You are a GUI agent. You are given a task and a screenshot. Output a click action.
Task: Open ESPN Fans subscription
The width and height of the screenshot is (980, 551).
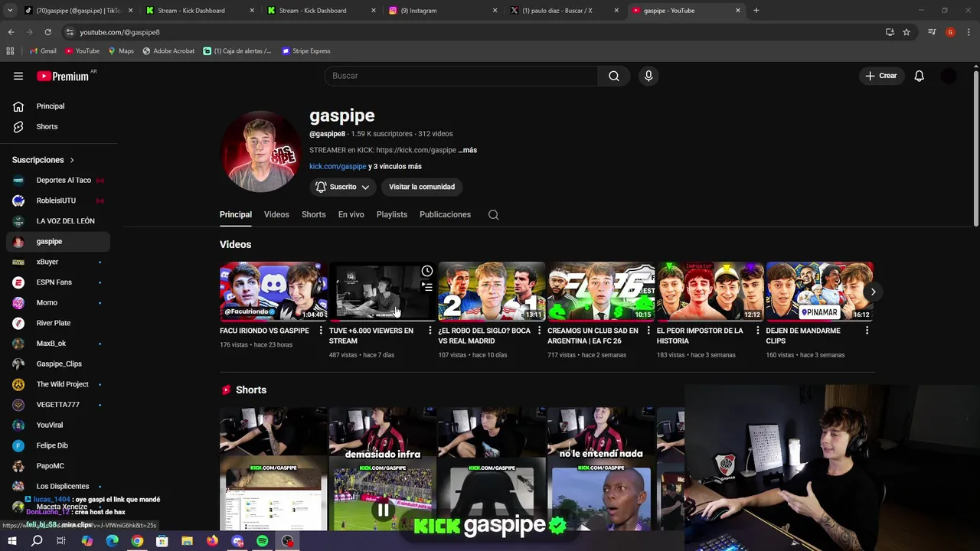click(x=58, y=282)
